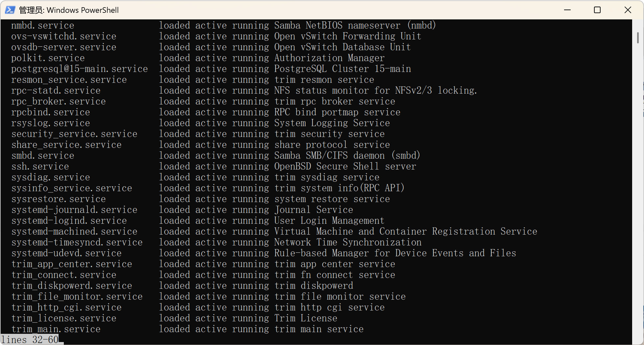The width and height of the screenshot is (644, 345).
Task: Click the trim_license.service unit name
Action: pos(64,318)
